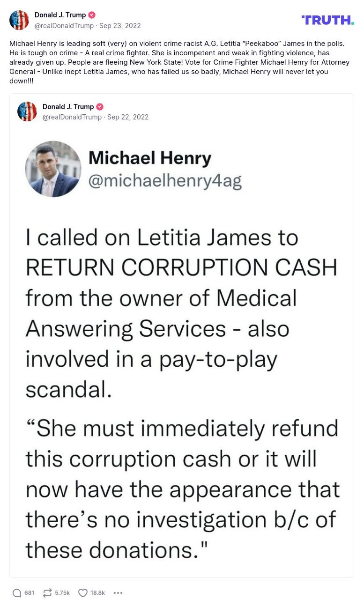The width and height of the screenshot is (364, 607).
Task: Click the 18.8k likes count
Action: tap(98, 593)
